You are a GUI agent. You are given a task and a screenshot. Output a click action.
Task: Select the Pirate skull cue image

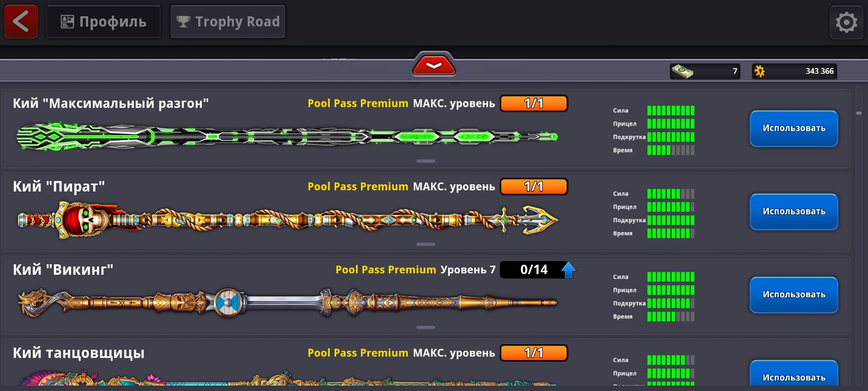click(288, 220)
